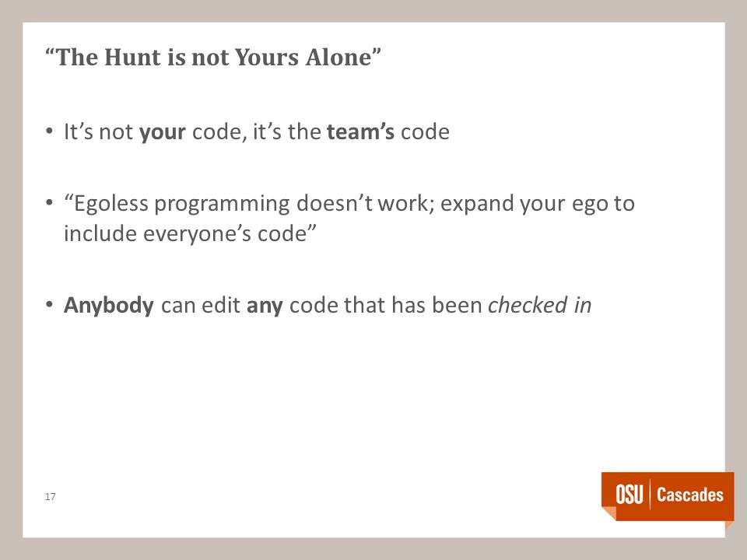Image resolution: width=747 pixels, height=560 pixels.
Task: Click the word "Hunt" in the title
Action: pos(132,57)
